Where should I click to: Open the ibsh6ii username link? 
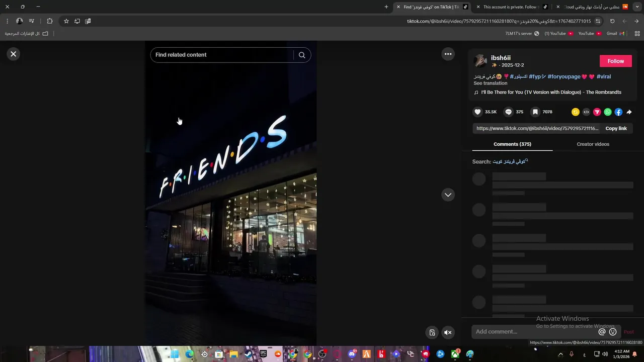[x=501, y=58]
